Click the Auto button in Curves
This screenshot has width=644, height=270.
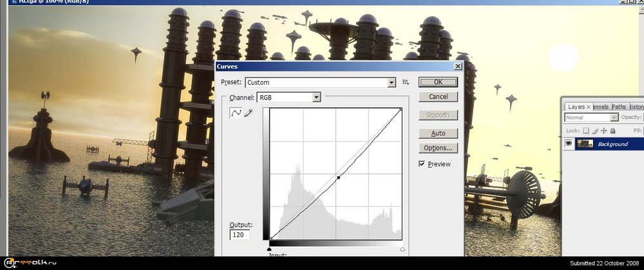click(438, 133)
